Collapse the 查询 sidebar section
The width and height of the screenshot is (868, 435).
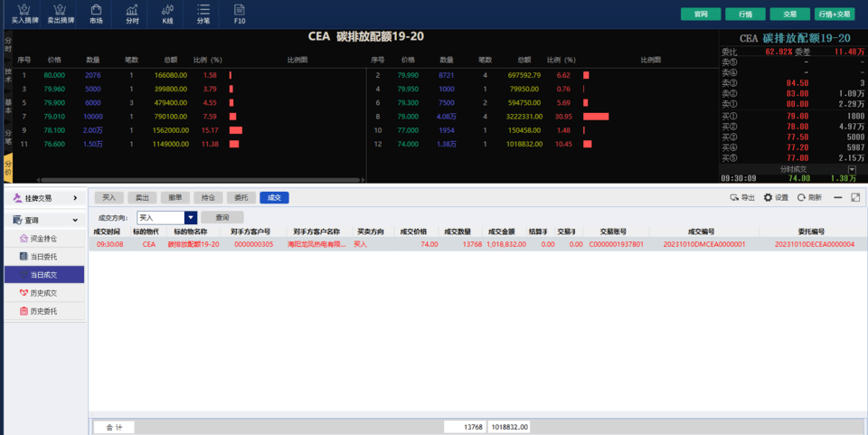[43, 220]
